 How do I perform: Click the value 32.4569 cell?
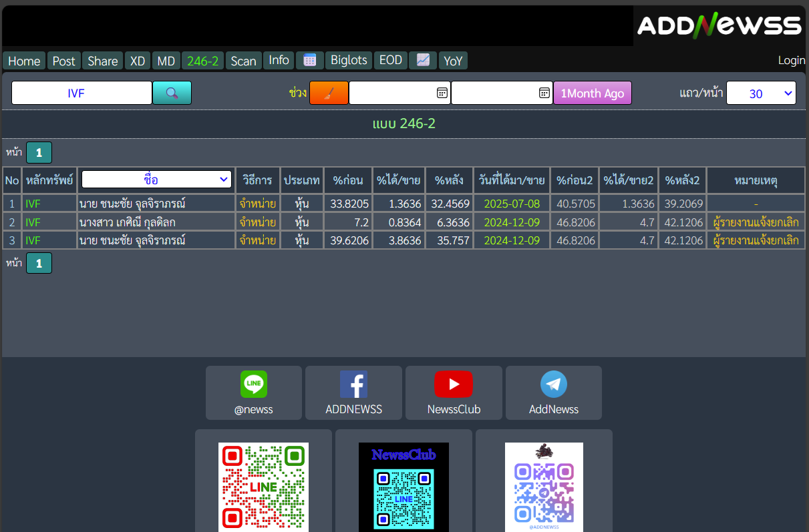[x=449, y=204]
